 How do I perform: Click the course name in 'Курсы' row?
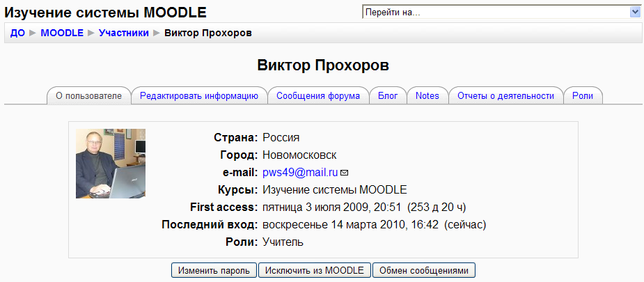[335, 190]
